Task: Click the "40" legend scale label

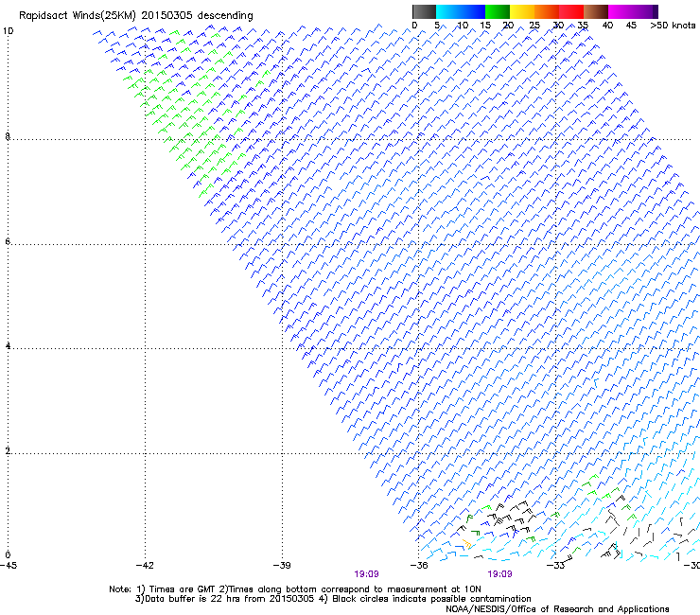Action: coord(607,25)
